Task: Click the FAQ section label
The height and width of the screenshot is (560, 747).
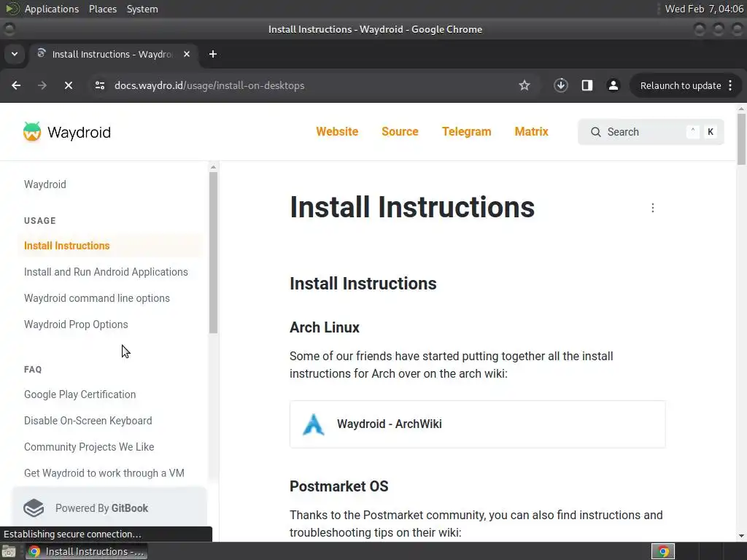Action: pos(33,370)
